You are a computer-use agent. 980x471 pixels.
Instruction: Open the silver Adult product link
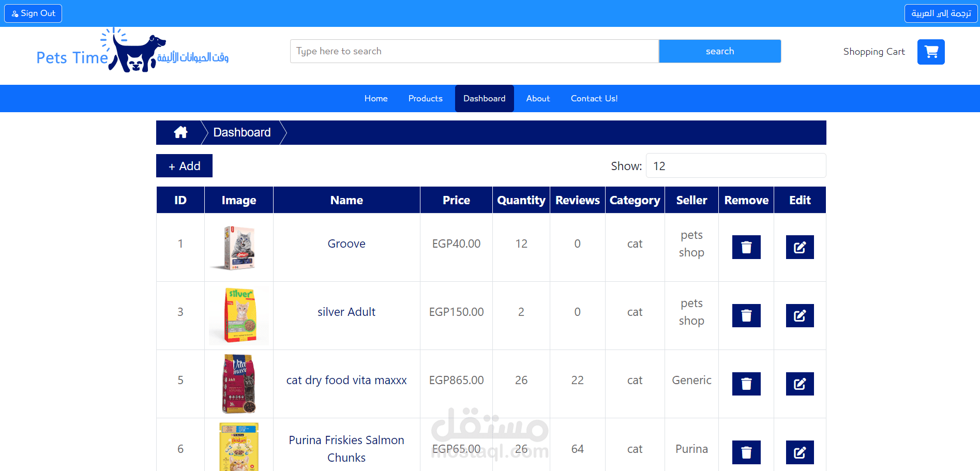(346, 312)
